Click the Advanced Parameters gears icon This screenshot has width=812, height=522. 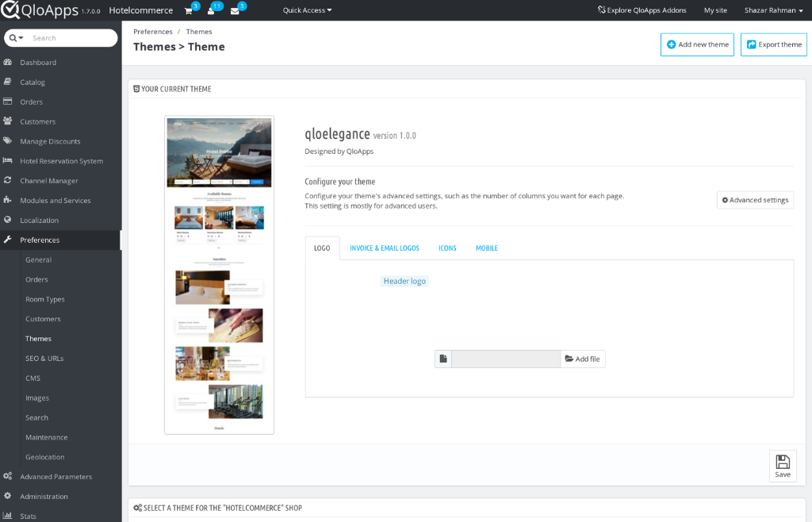(x=8, y=476)
